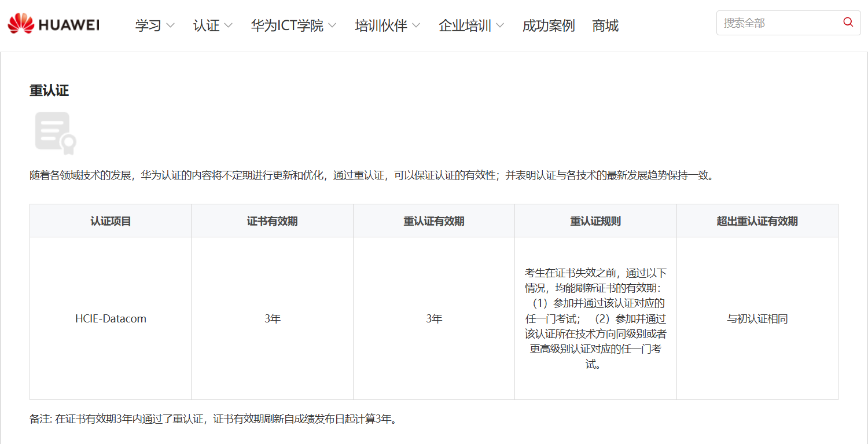Click the 证书有效期 column header
868x444 pixels.
tap(272, 221)
